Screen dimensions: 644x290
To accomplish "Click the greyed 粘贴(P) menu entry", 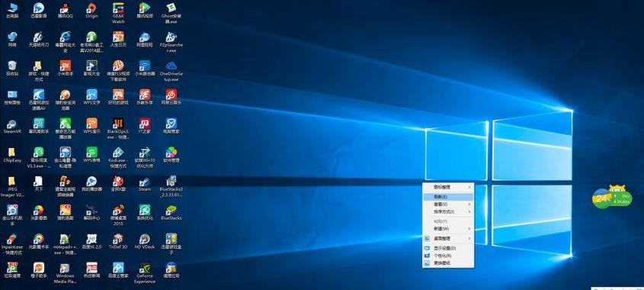I will [x=448, y=221].
